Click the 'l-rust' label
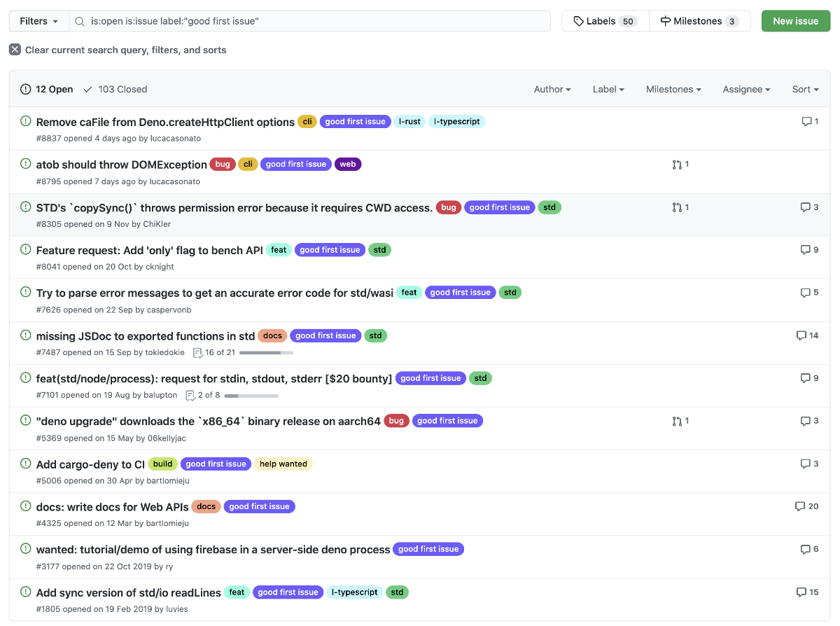Screen dimensions: 840x626 (409, 121)
